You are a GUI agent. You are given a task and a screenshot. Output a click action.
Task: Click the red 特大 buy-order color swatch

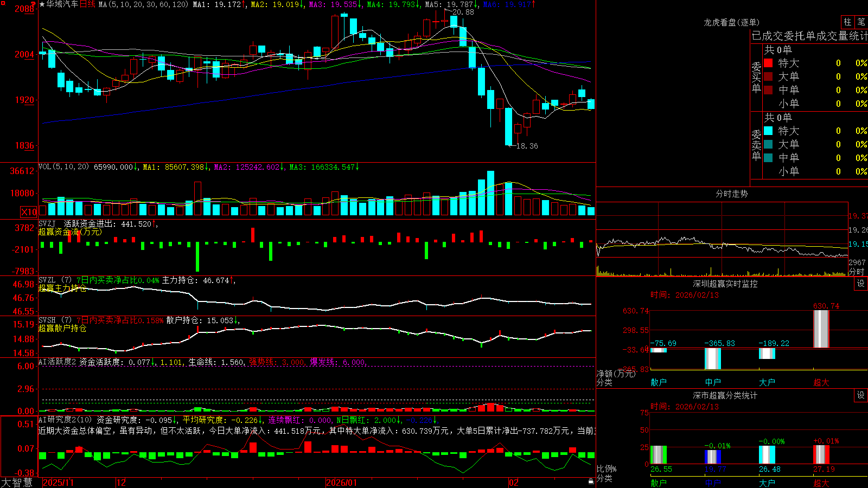[768, 63]
